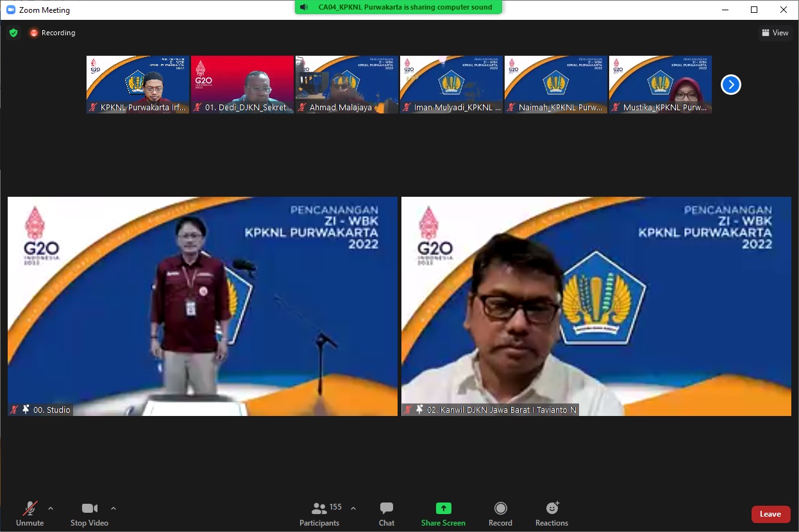Viewport: 799px width, 532px height.
Task: Toggle Stop Video camera button
Action: [x=89, y=513]
